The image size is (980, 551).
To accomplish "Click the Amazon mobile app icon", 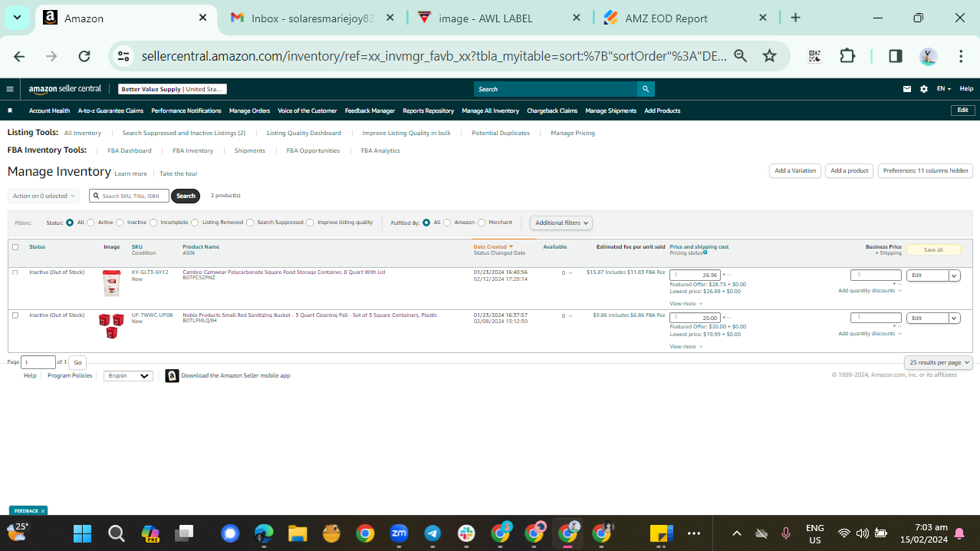I will click(173, 375).
